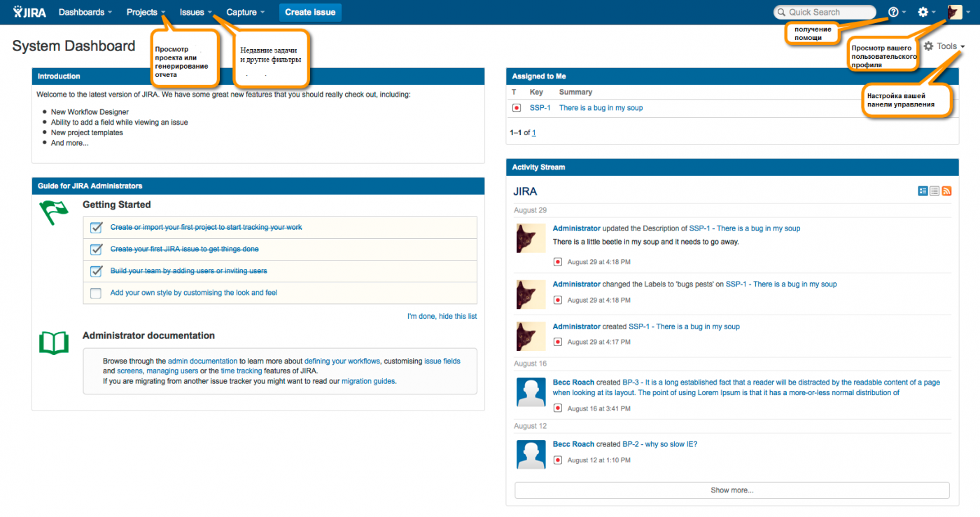The height and width of the screenshot is (517, 980).
Task: Click the 'Show more...' button
Action: pos(731,490)
